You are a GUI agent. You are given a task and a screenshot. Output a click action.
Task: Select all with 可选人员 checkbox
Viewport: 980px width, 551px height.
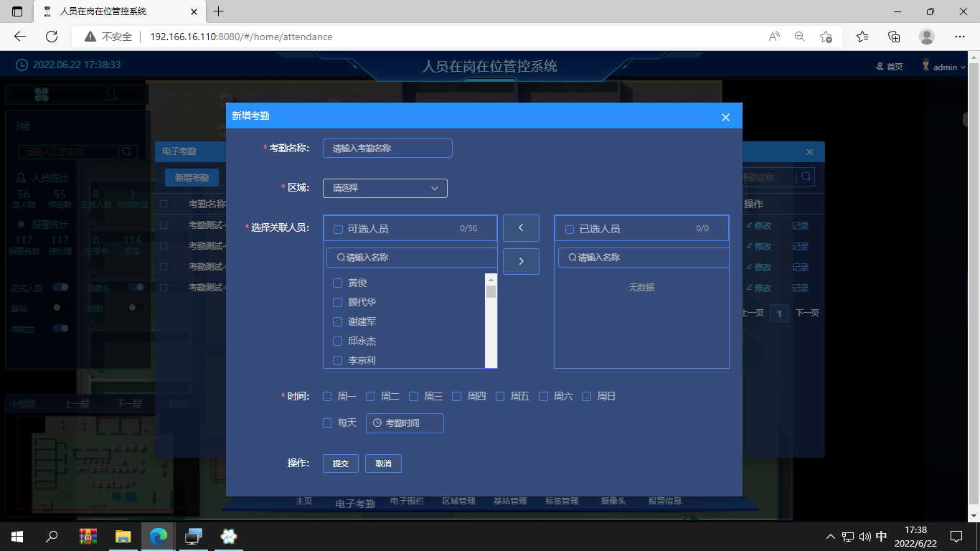pos(339,230)
